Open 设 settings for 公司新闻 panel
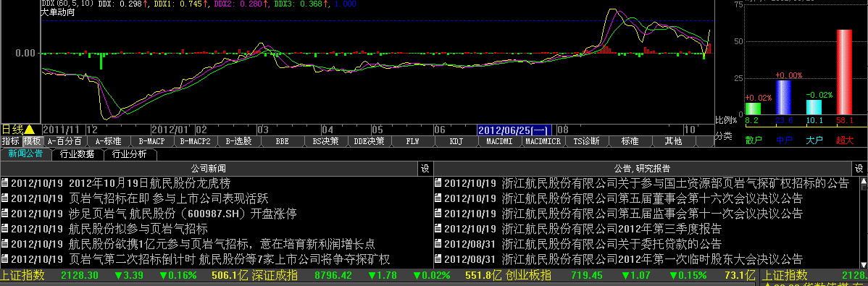The image size is (868, 286). (x=425, y=168)
